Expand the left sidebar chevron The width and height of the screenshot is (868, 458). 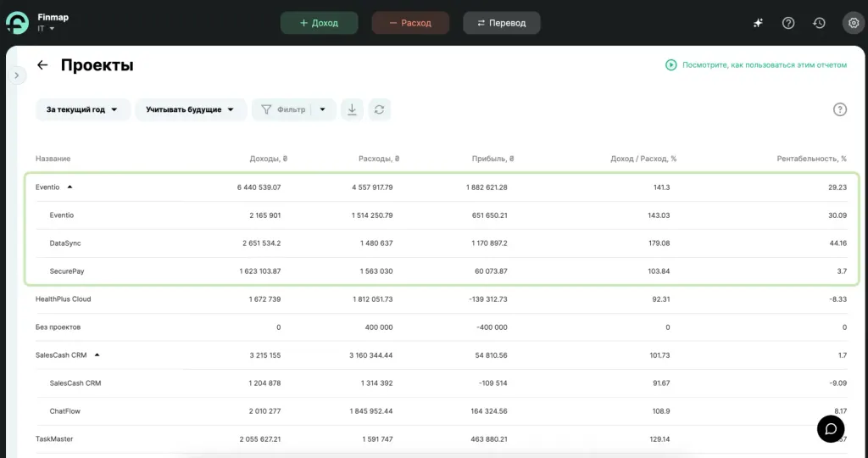click(17, 75)
